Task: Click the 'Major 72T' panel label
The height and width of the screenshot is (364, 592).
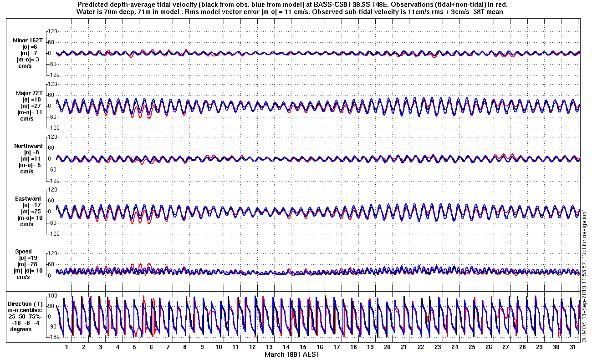Action: (29, 93)
